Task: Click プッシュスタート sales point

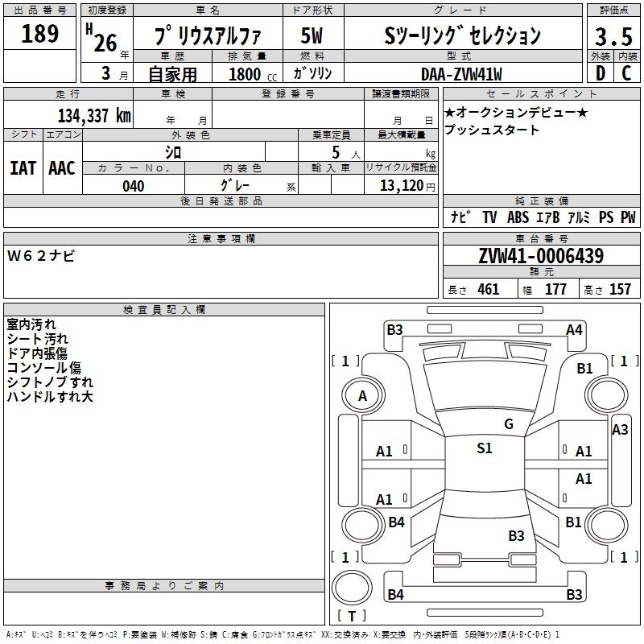Action: click(492, 130)
